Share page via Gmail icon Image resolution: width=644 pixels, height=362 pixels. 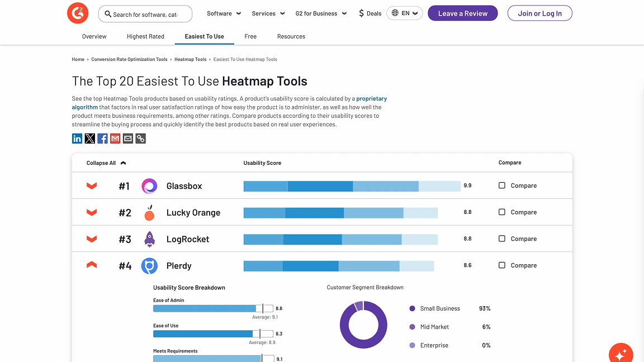click(x=115, y=139)
